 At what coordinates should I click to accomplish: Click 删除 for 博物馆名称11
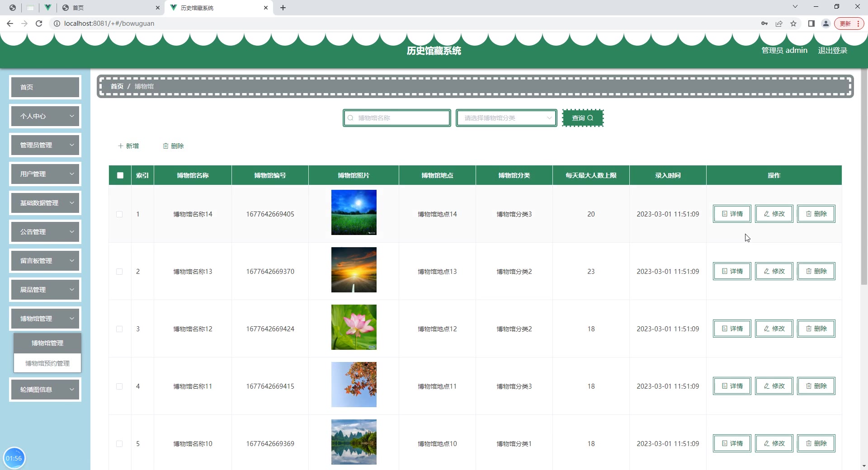pos(816,386)
